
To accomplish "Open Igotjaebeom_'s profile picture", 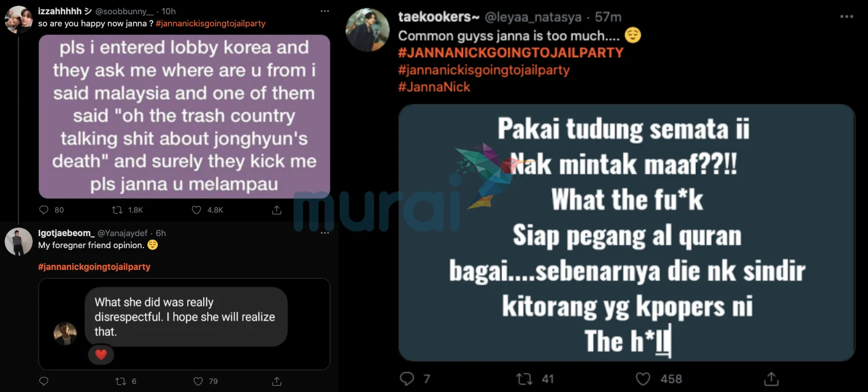I will (x=18, y=241).
